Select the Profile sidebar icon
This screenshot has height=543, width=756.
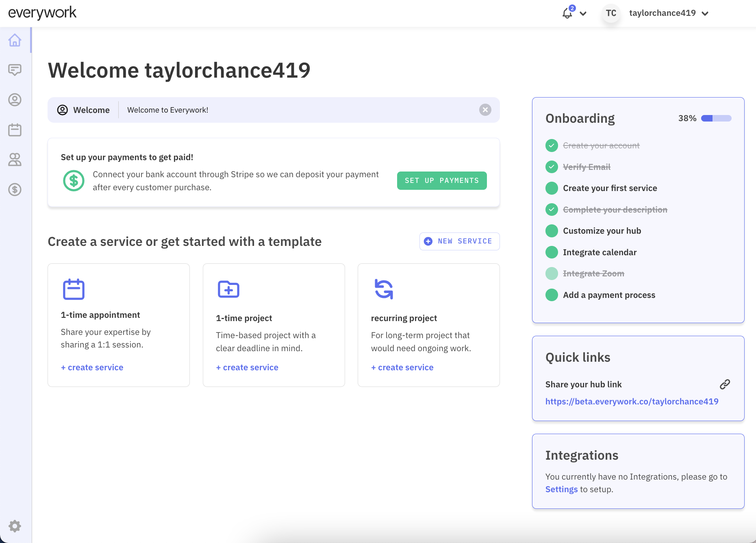pyautogui.click(x=15, y=100)
